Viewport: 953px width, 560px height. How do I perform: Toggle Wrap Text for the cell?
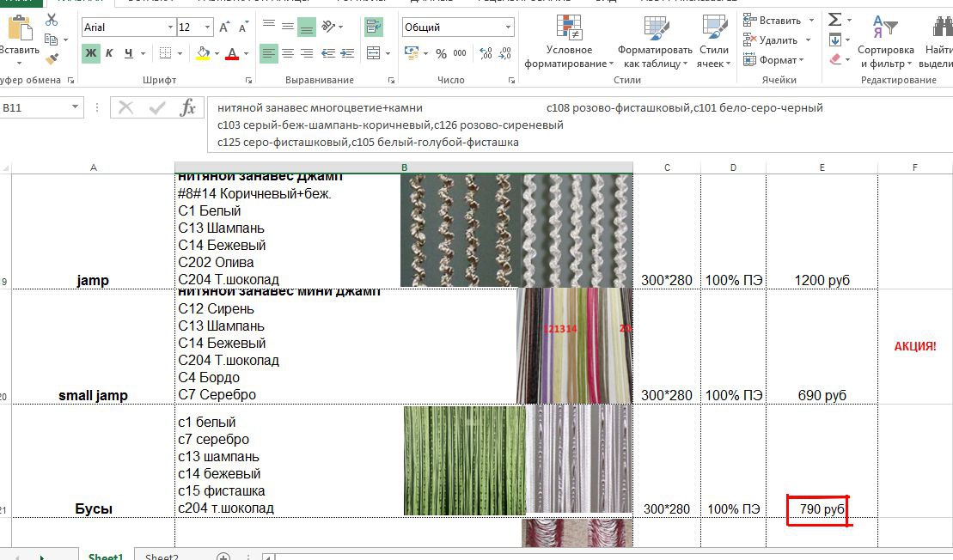point(373,26)
